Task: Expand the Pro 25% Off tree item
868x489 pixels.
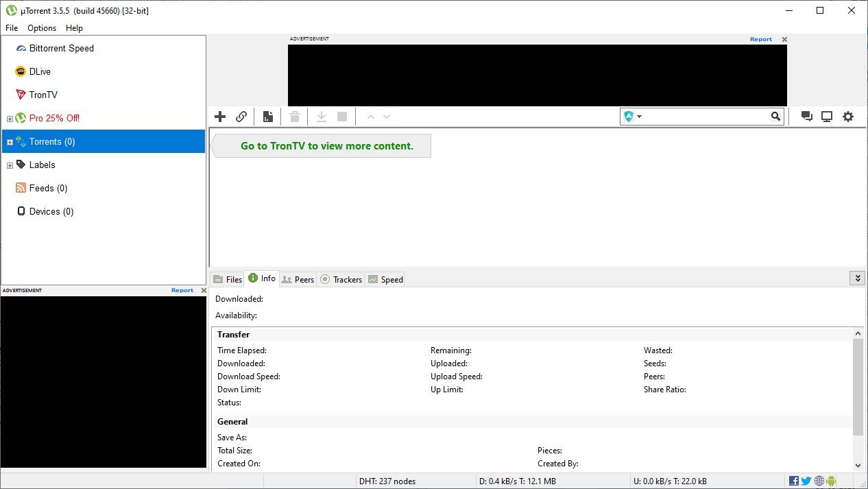Action: click(10, 118)
